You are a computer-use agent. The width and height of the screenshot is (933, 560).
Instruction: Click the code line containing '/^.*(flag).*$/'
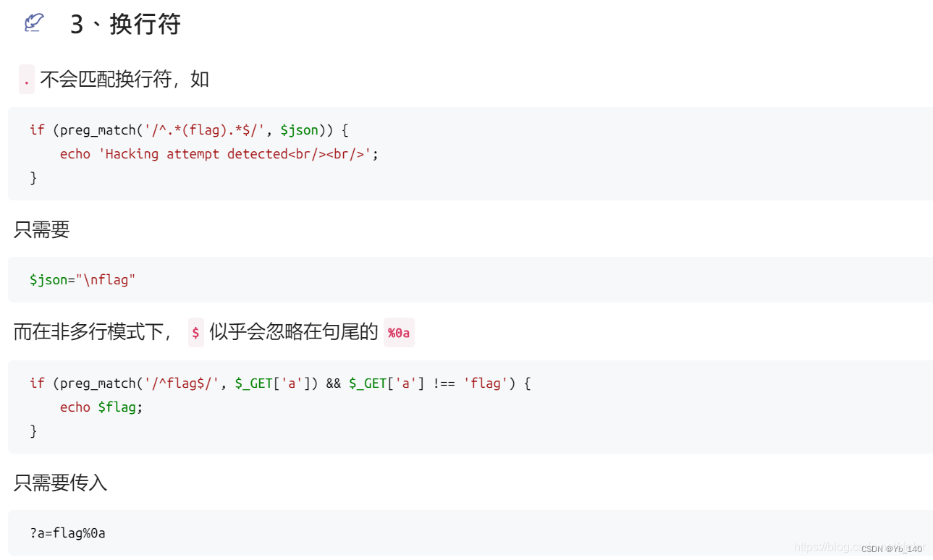(x=189, y=130)
